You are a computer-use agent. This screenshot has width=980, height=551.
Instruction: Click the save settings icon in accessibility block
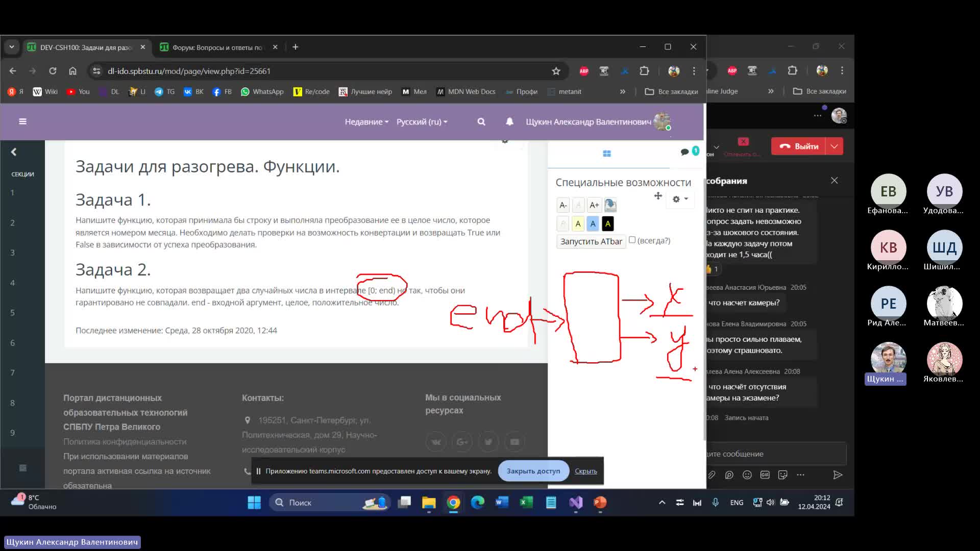(610, 205)
